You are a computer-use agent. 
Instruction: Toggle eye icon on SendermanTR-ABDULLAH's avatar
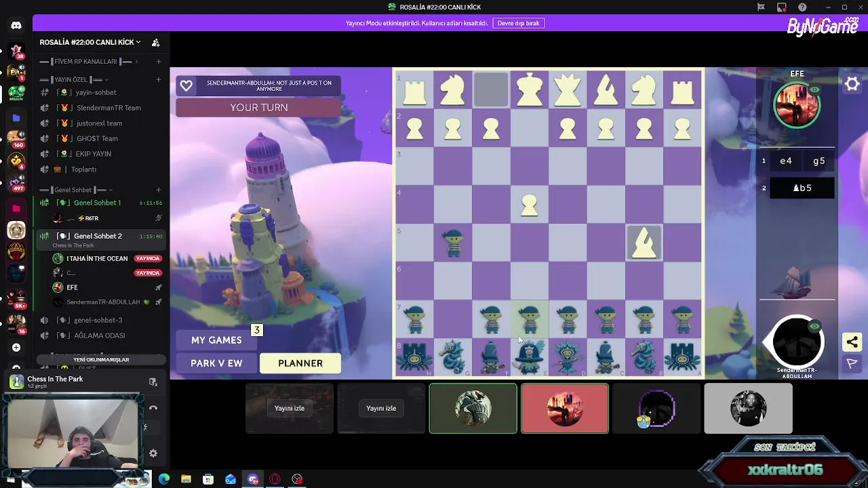tap(814, 326)
